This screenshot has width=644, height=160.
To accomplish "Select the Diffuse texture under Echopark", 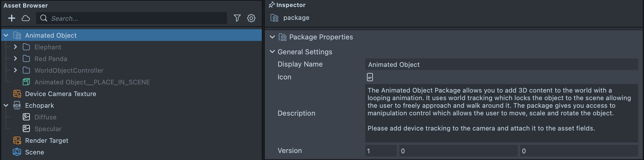I will pos(45,117).
